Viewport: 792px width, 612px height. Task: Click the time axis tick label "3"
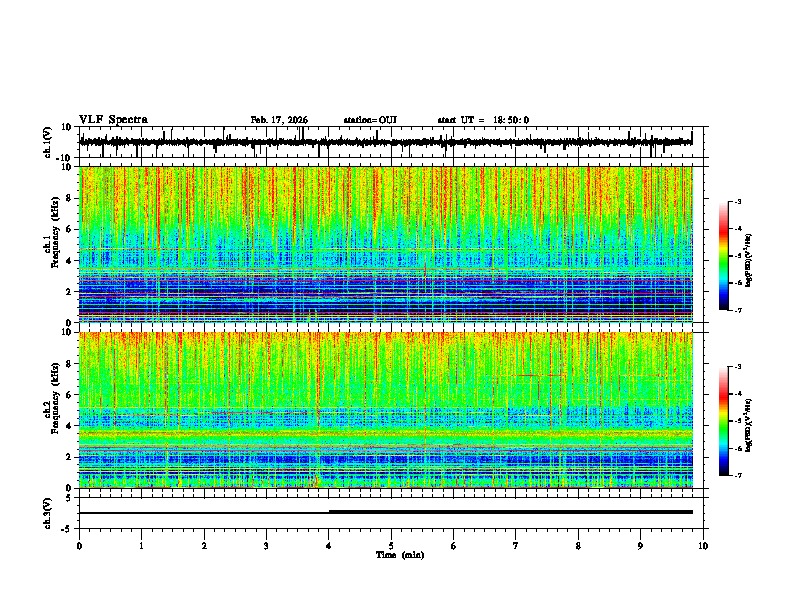pyautogui.click(x=266, y=546)
